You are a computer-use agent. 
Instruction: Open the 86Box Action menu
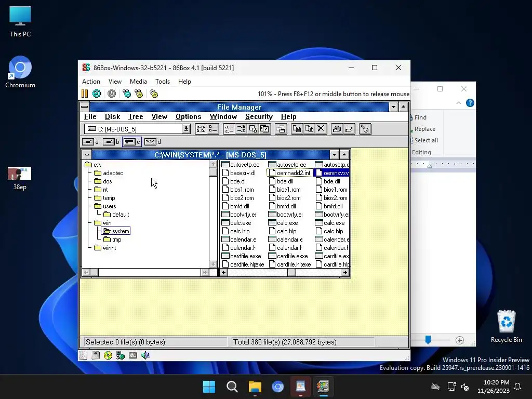point(91,82)
